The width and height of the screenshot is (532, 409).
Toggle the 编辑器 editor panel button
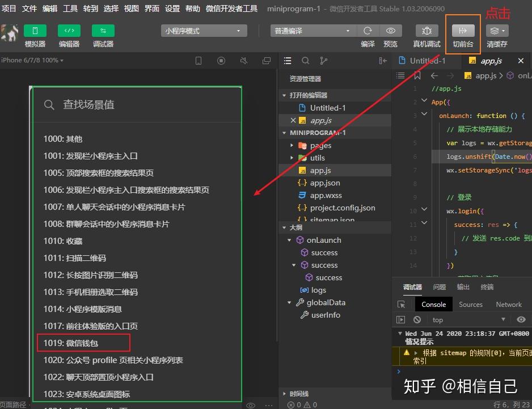coord(69,31)
